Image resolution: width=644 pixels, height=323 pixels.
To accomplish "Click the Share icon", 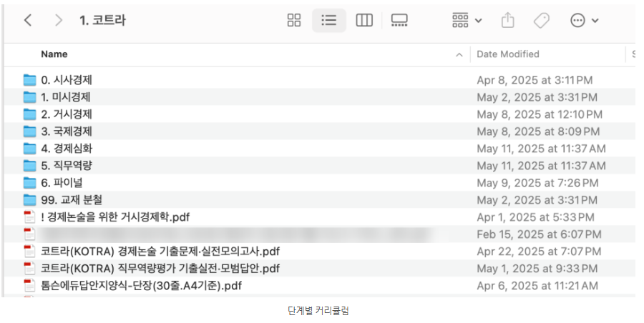I will (507, 21).
